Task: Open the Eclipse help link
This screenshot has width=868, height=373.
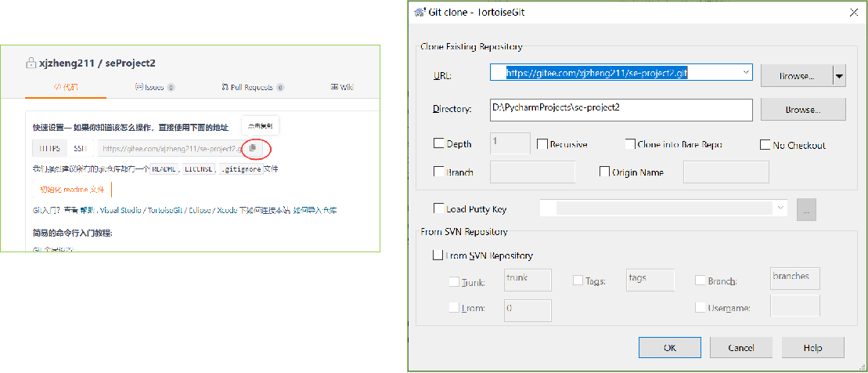Action: click(x=200, y=211)
